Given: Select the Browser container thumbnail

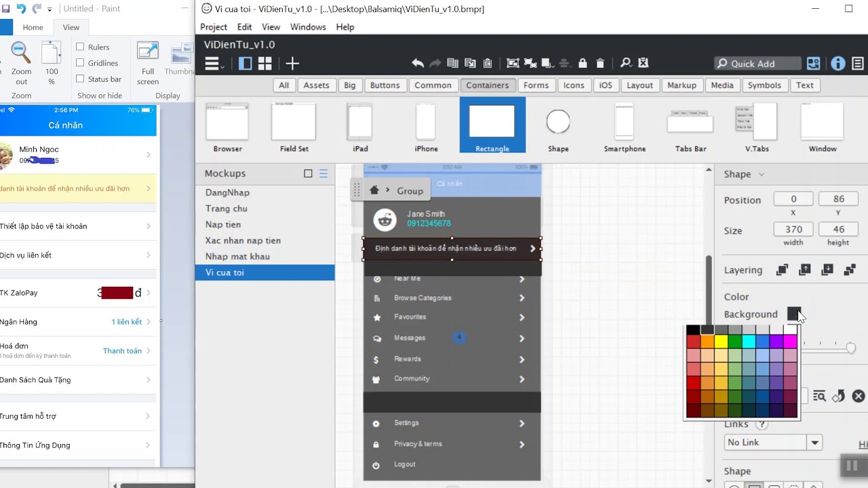Looking at the screenshot, I should pos(228,126).
